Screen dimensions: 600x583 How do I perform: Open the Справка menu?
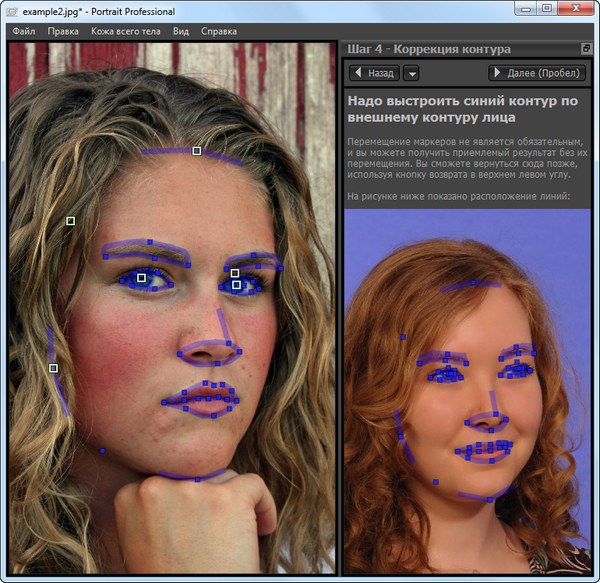pos(219,31)
